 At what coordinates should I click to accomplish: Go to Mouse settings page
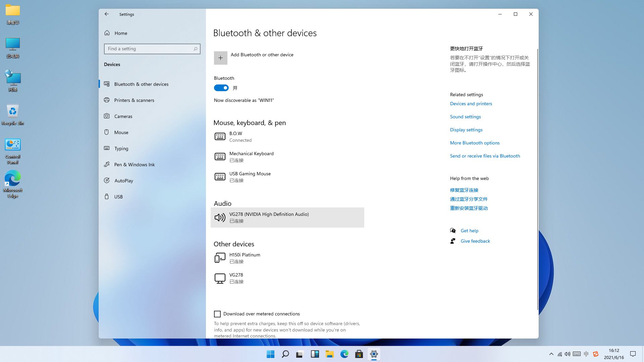coord(121,132)
